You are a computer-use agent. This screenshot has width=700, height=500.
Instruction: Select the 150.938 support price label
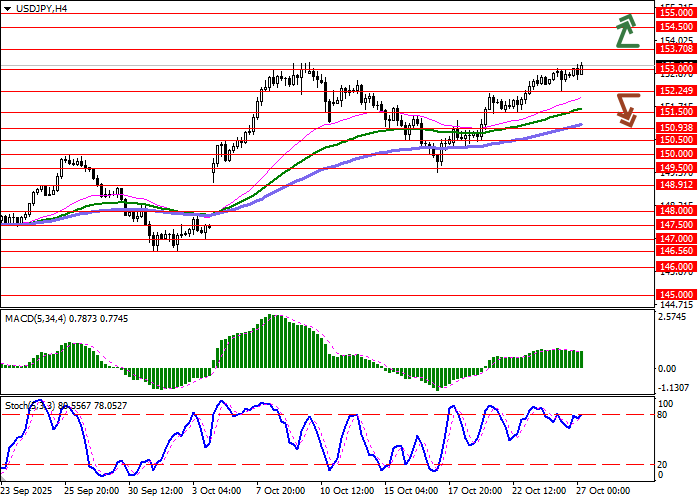[x=677, y=128]
